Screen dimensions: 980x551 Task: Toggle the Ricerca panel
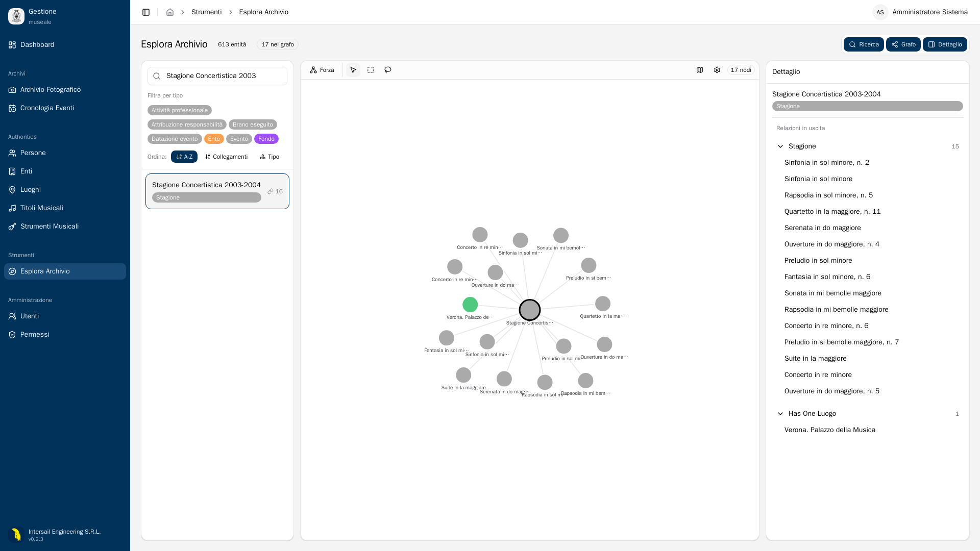(864, 44)
